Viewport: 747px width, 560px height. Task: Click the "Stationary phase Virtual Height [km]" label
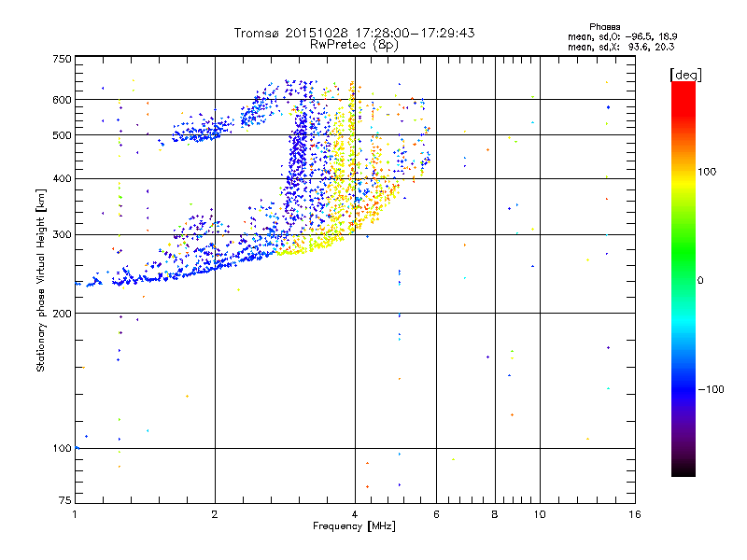click(41, 280)
